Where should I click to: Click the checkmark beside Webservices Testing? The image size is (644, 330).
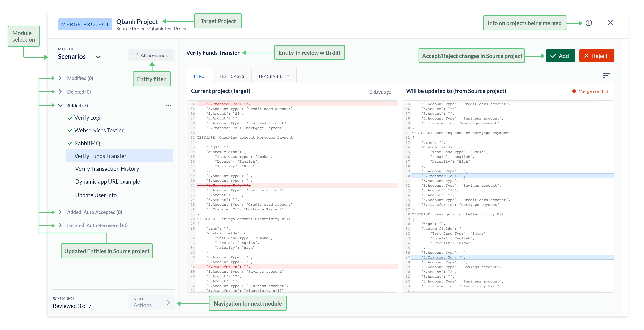click(70, 130)
